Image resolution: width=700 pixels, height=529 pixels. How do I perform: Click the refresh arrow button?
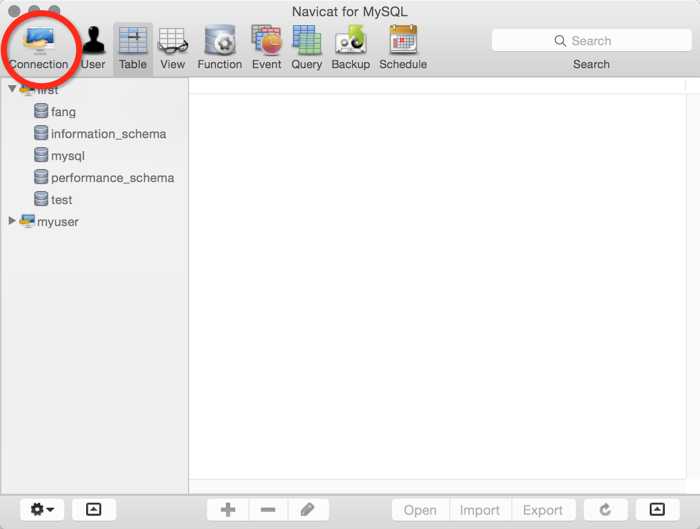(605, 509)
